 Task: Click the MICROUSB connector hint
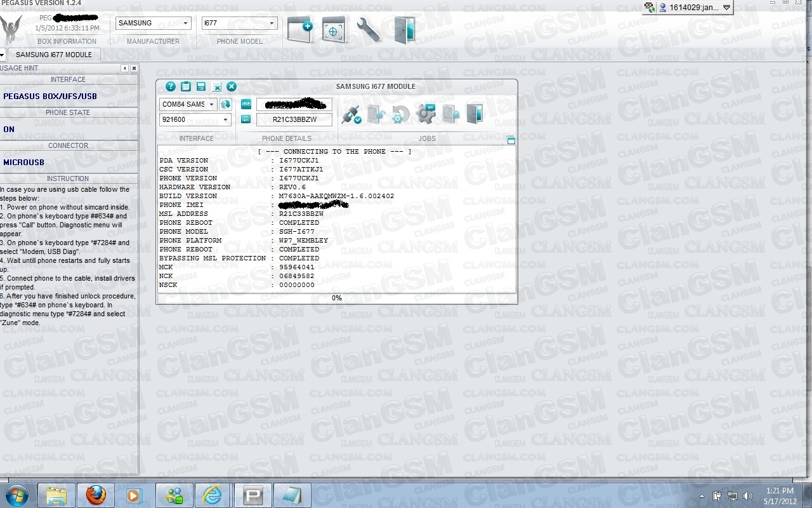(23, 163)
